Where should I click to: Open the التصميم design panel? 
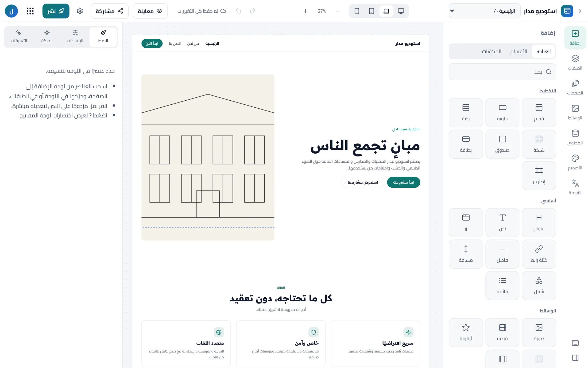click(x=575, y=162)
